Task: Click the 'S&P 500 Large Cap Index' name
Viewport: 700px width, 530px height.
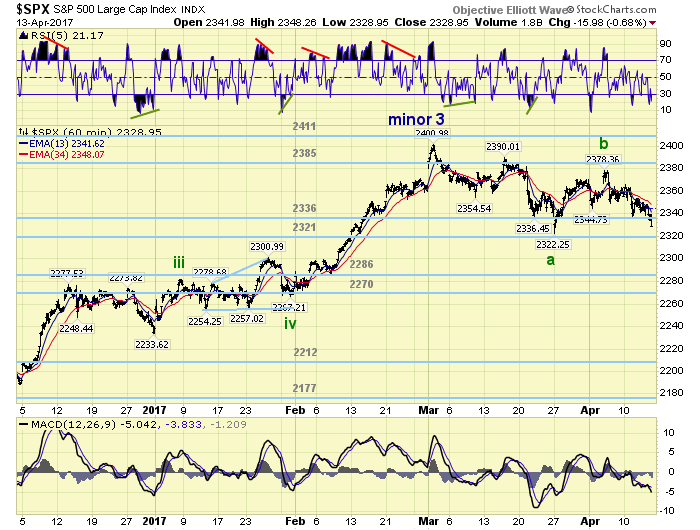Action: pyautogui.click(x=115, y=9)
